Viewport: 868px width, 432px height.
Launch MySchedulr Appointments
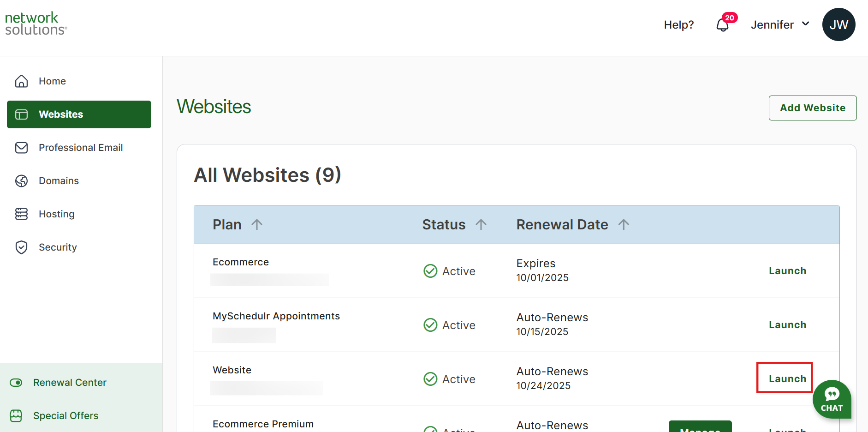787,325
